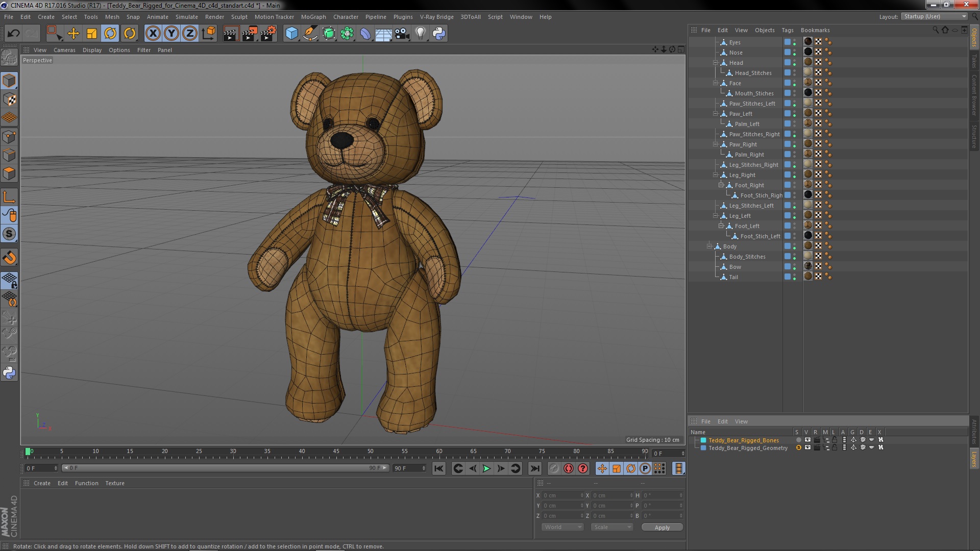Toggle visibility of Teddy_Bear_Rigged_Geometry layer
Image resolution: width=980 pixels, height=551 pixels.
[x=807, y=448]
